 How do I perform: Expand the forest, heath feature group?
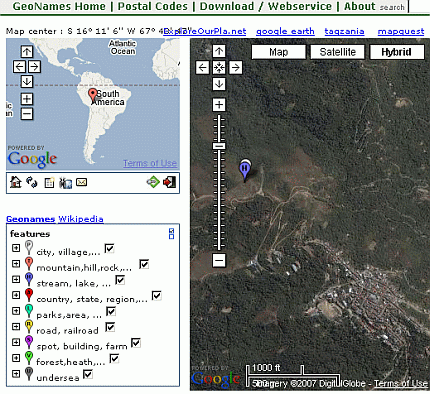tap(16, 358)
